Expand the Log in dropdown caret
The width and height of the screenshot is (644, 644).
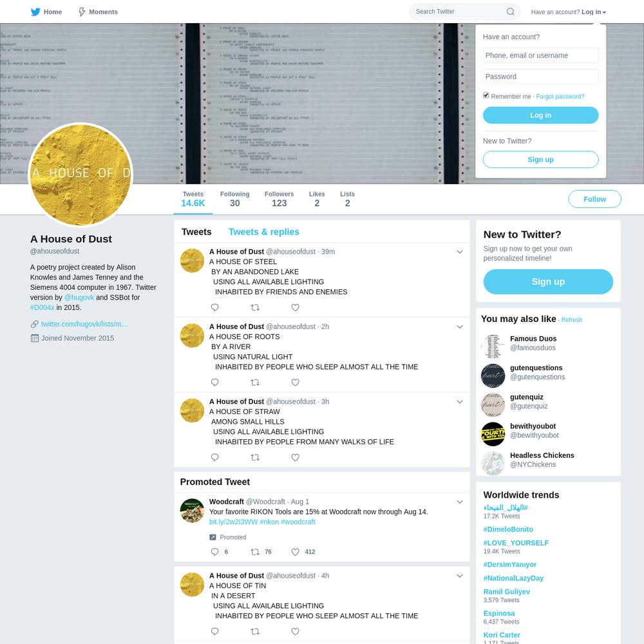[604, 12]
